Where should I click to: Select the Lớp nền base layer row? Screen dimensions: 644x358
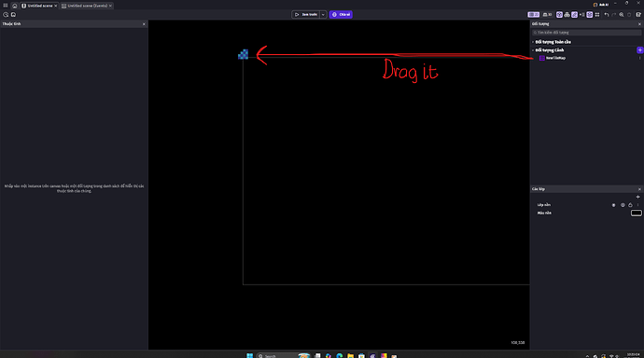(586, 205)
